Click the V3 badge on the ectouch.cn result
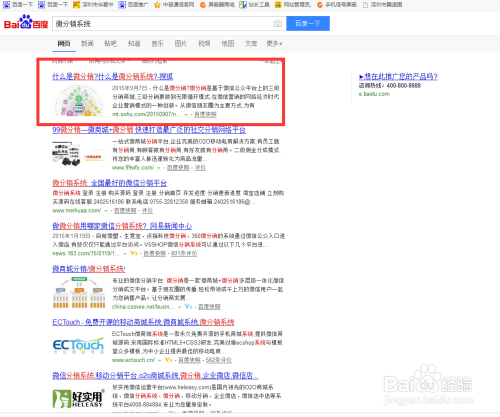500x417 pixels. pyautogui.click(x=169, y=360)
